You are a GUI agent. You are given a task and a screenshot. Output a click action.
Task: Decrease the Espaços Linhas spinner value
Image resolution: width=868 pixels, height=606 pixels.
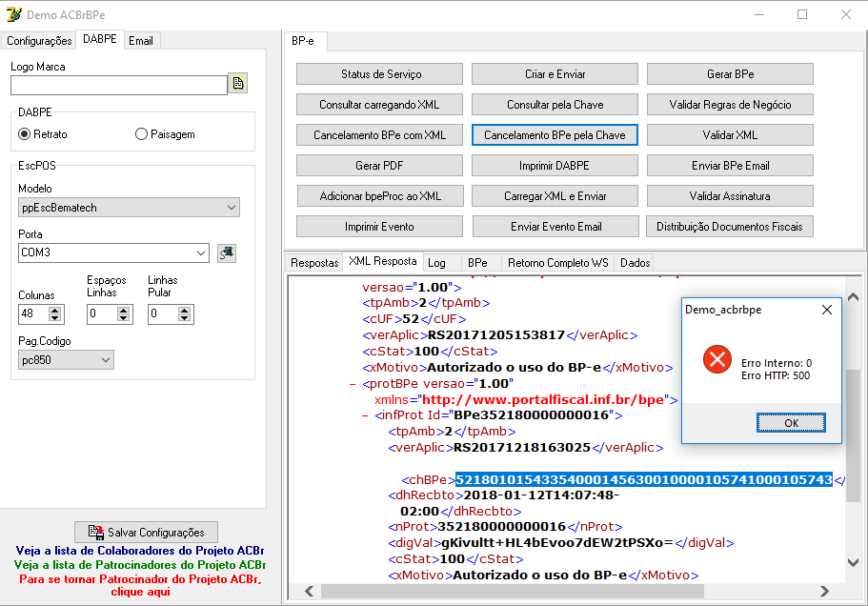pyautogui.click(x=123, y=318)
